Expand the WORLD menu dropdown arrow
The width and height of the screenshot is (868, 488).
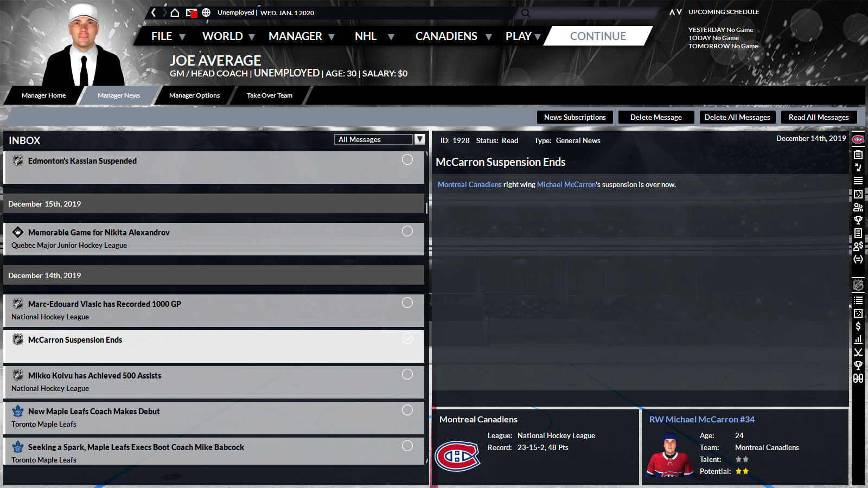(x=252, y=36)
